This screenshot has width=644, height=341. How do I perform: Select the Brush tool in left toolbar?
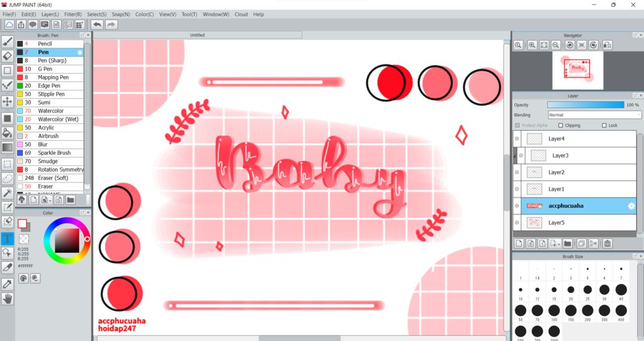click(8, 42)
